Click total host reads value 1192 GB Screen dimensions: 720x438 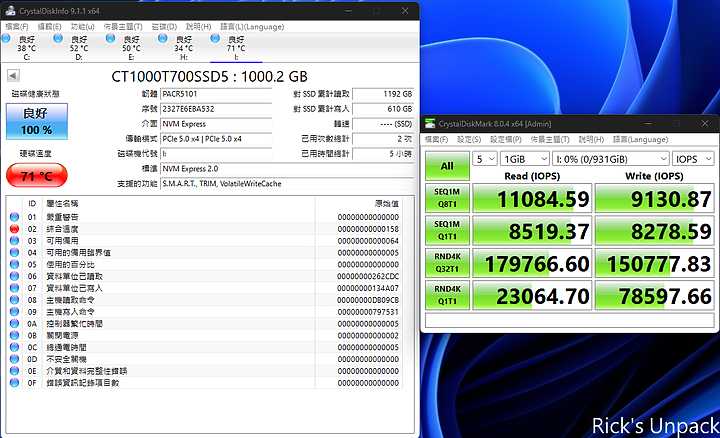tap(383, 94)
